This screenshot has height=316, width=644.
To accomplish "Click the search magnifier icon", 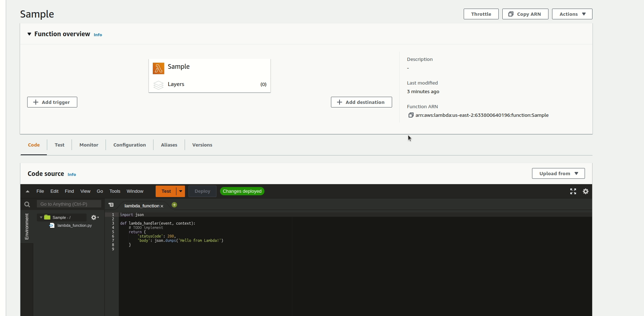I will tap(27, 204).
